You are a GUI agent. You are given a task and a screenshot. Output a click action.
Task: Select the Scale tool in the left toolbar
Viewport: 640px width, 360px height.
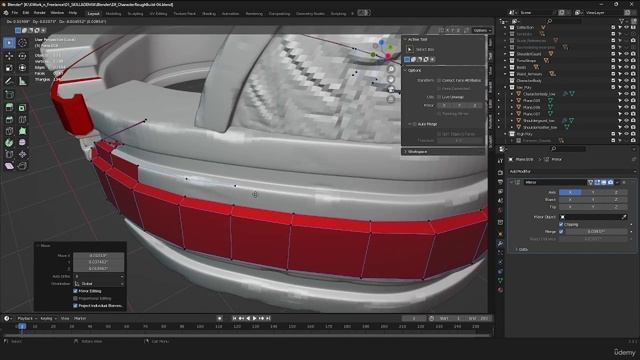(9, 68)
